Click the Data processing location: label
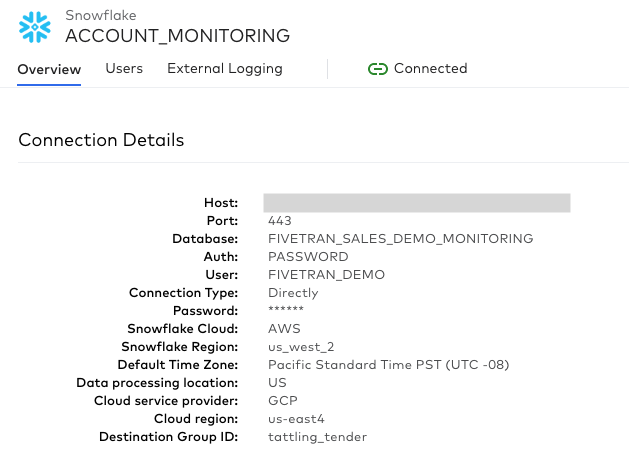 pyautogui.click(x=157, y=383)
